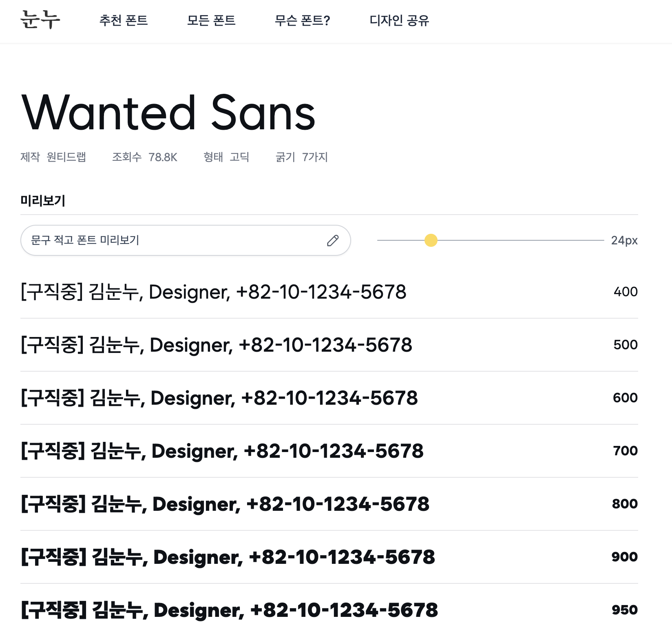Image resolution: width=672 pixels, height=634 pixels.
Task: Click the Wanted Sans title heading
Action: click(x=168, y=113)
